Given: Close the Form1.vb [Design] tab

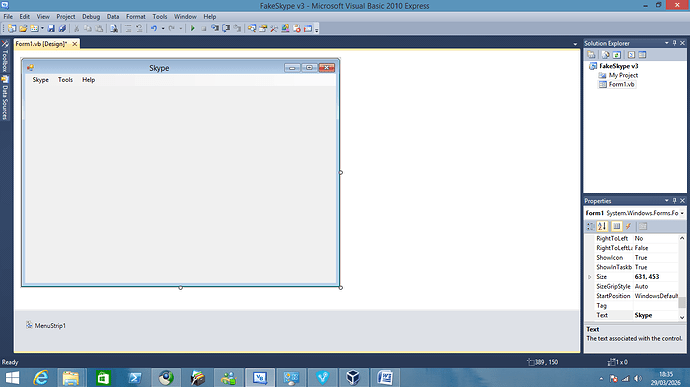Looking at the screenshot, I should pyautogui.click(x=75, y=44).
